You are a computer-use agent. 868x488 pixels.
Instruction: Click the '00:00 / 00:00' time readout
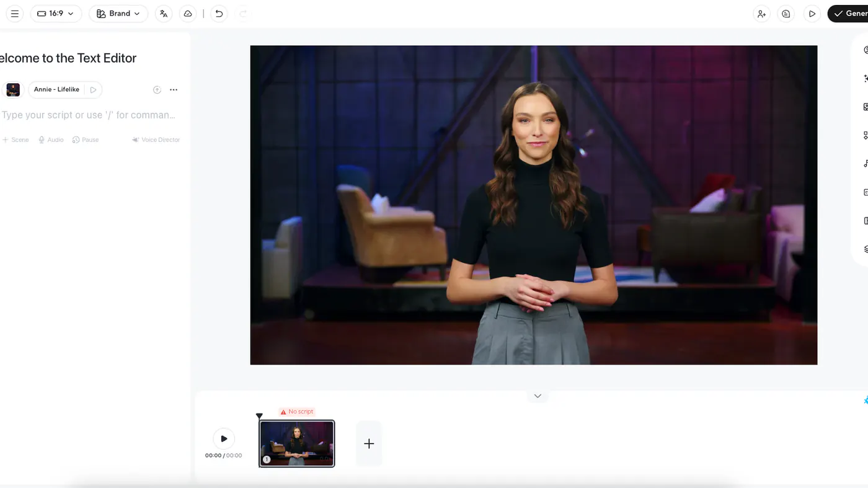(224, 456)
